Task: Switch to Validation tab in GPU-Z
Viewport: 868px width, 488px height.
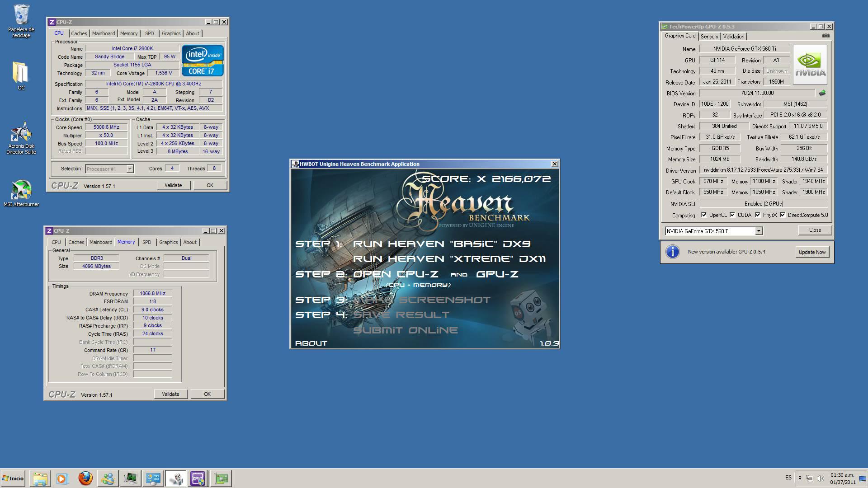Action: pyautogui.click(x=733, y=37)
